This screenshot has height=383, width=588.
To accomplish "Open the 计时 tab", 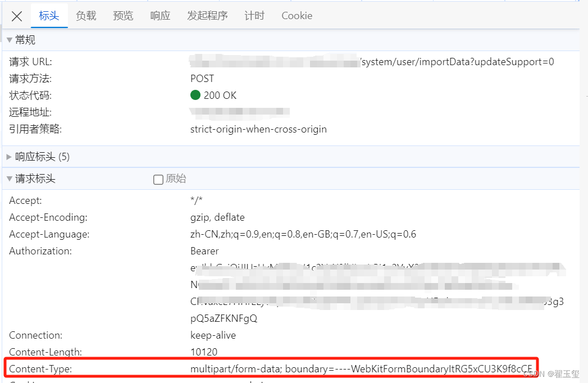I will [x=254, y=16].
